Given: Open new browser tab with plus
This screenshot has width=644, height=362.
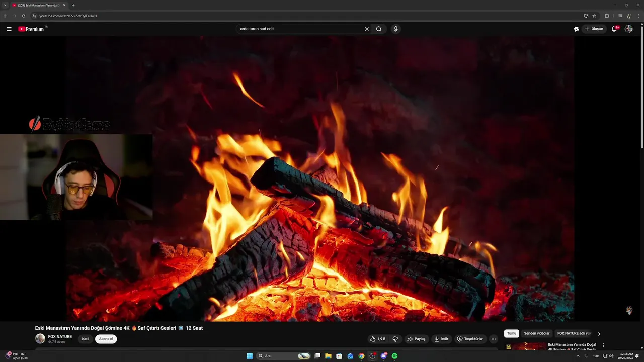Looking at the screenshot, I should click(73, 5).
